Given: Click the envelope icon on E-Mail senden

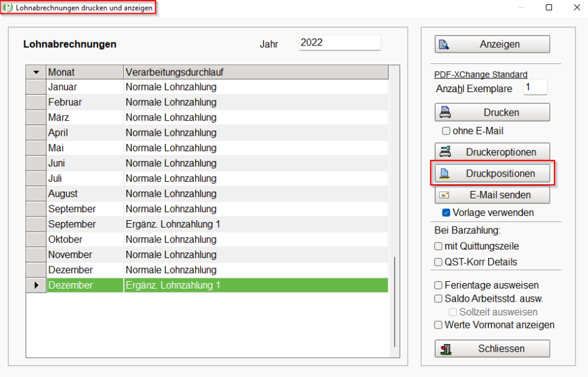Looking at the screenshot, I should (x=444, y=195).
